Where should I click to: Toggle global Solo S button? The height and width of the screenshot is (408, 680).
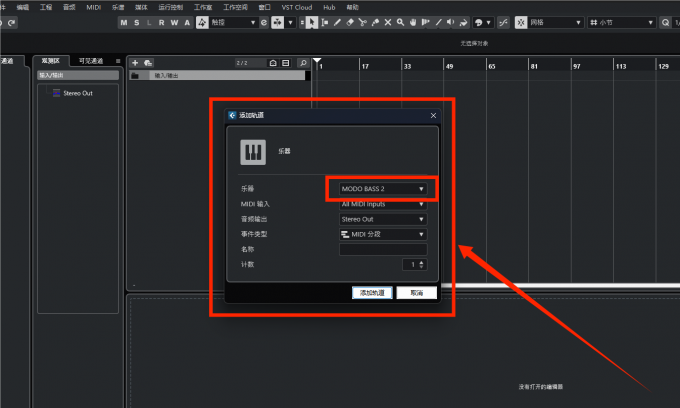(137, 23)
